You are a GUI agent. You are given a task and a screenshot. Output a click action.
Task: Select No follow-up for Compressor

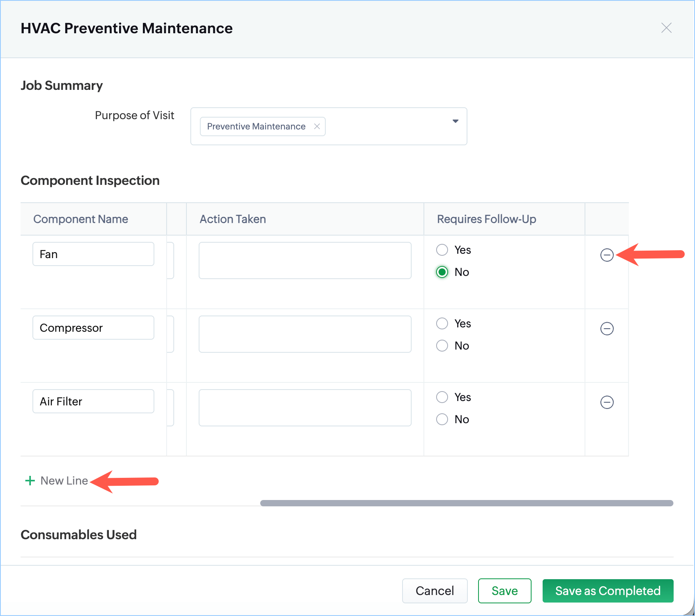(442, 346)
